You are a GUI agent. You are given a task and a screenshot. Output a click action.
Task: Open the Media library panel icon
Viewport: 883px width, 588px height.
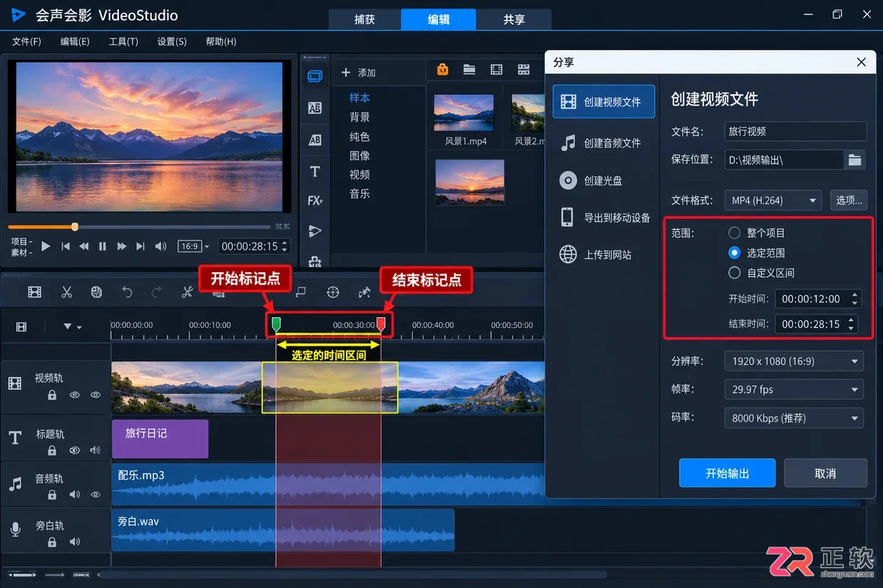click(x=315, y=76)
